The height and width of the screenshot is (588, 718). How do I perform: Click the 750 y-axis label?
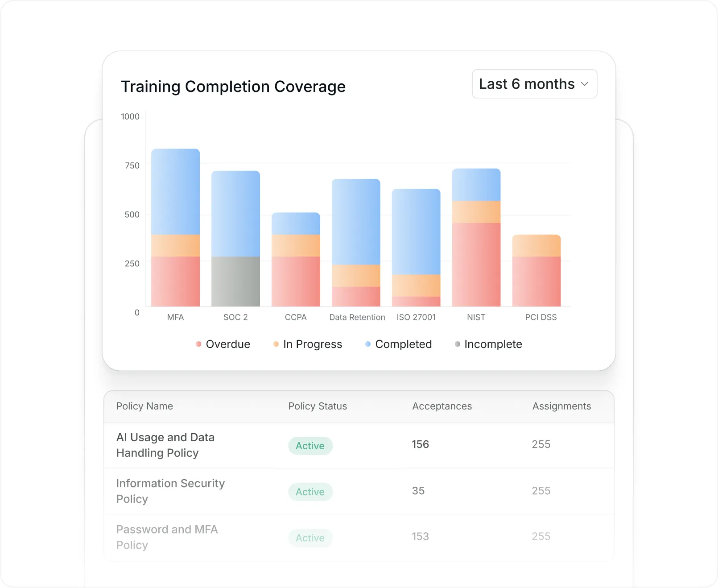132,166
